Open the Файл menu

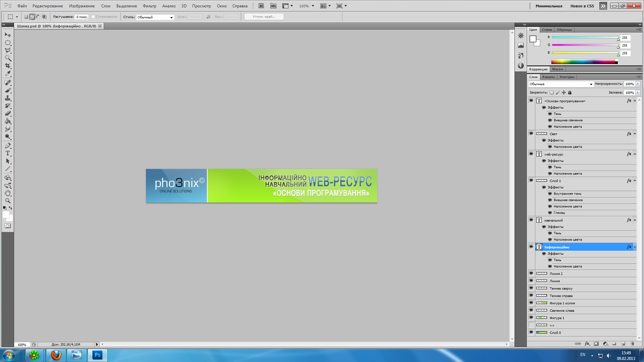[x=22, y=6]
